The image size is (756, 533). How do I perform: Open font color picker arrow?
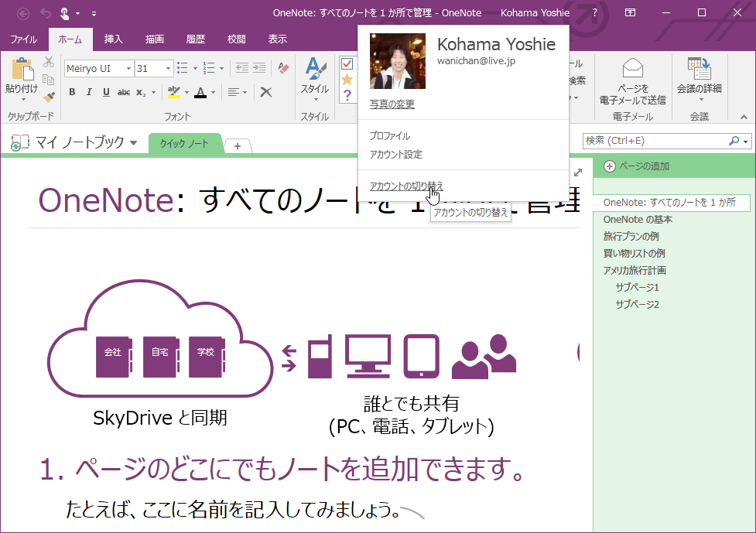coord(213,92)
